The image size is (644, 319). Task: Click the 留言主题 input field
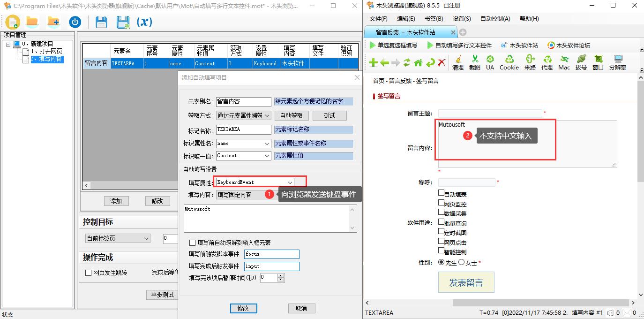[x=490, y=113]
